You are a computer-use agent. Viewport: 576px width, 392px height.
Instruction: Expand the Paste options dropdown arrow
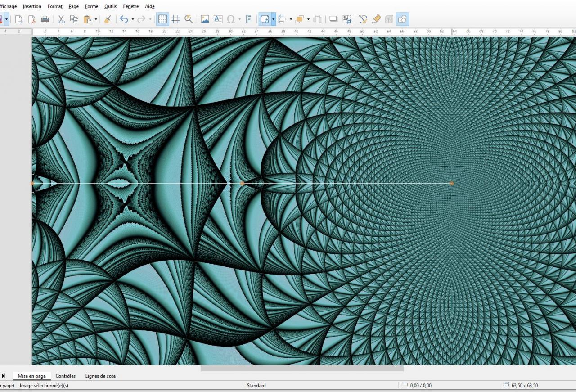click(x=96, y=19)
